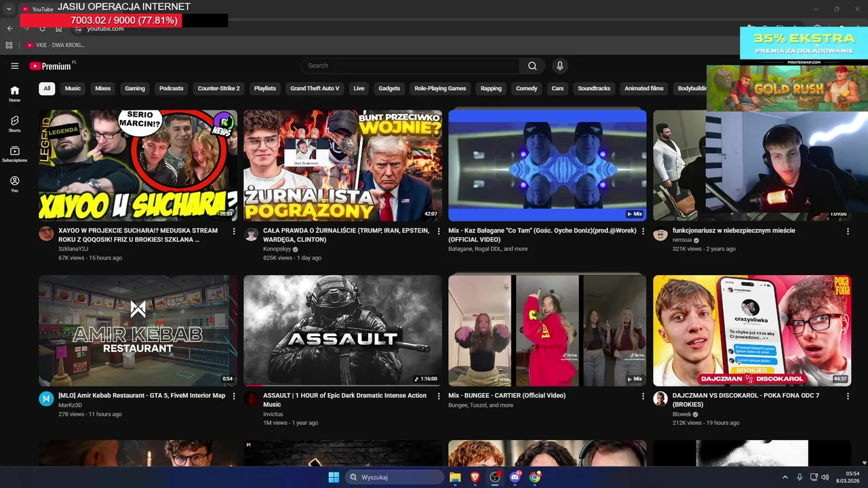868x488 pixels.
Task: Open SzklanaY2J channel avatar
Action: pyautogui.click(x=46, y=234)
